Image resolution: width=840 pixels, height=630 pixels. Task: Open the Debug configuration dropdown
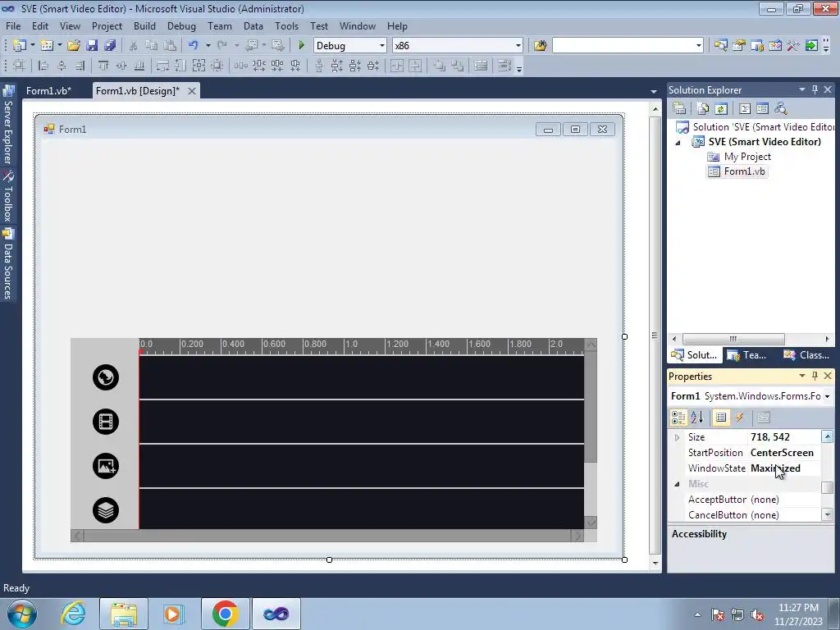coord(382,46)
